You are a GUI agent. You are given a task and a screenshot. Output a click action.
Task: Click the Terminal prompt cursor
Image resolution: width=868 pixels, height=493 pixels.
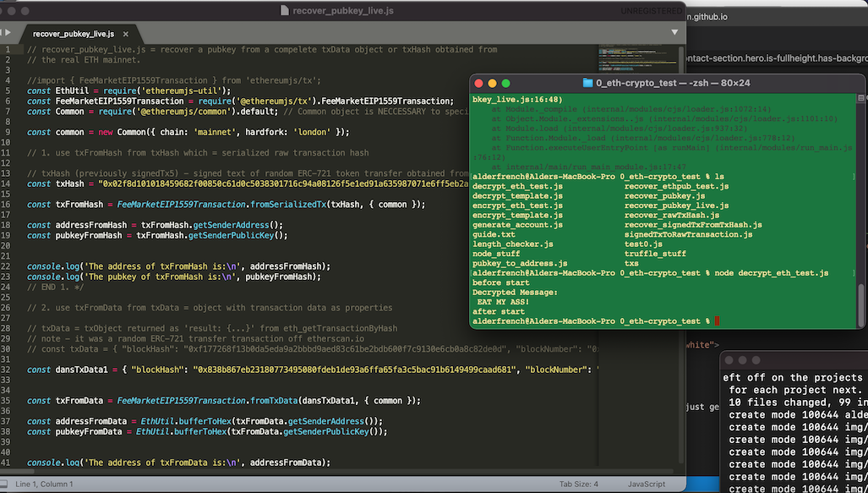718,321
